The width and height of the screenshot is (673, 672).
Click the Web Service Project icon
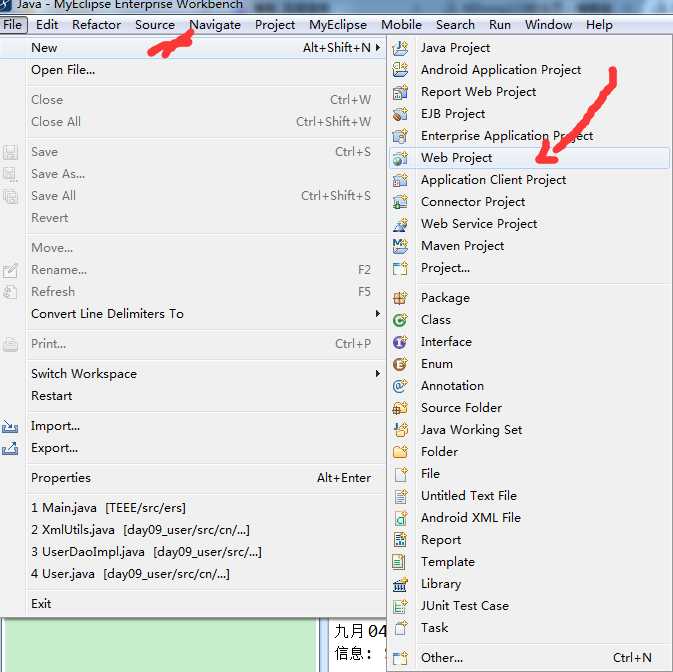pos(400,224)
